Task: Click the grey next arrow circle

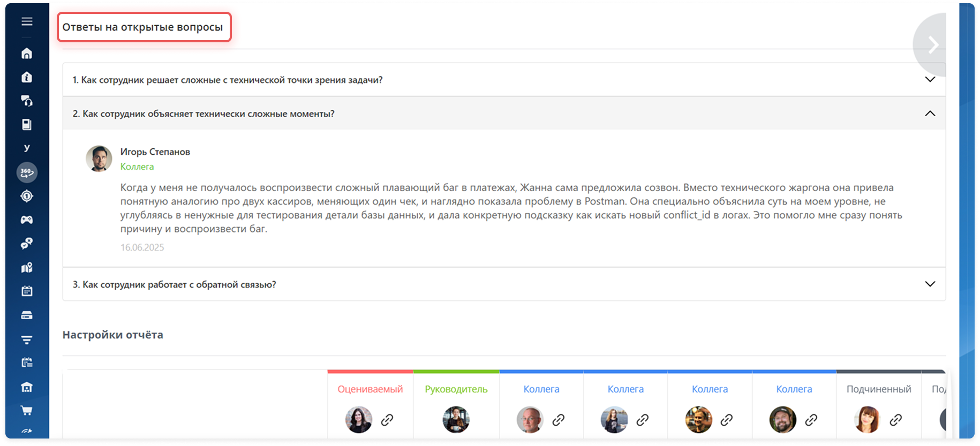Action: 932,45
